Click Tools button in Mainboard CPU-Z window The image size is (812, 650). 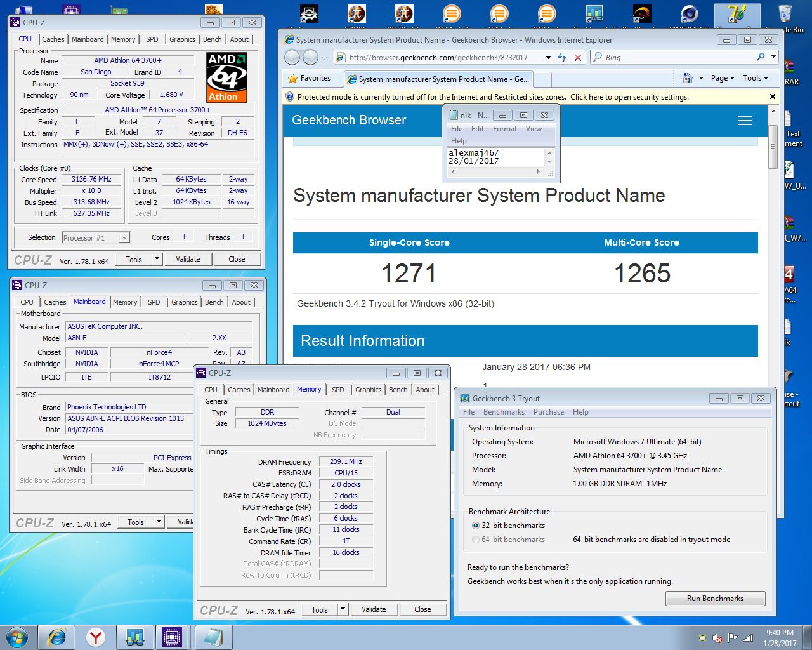tap(136, 522)
